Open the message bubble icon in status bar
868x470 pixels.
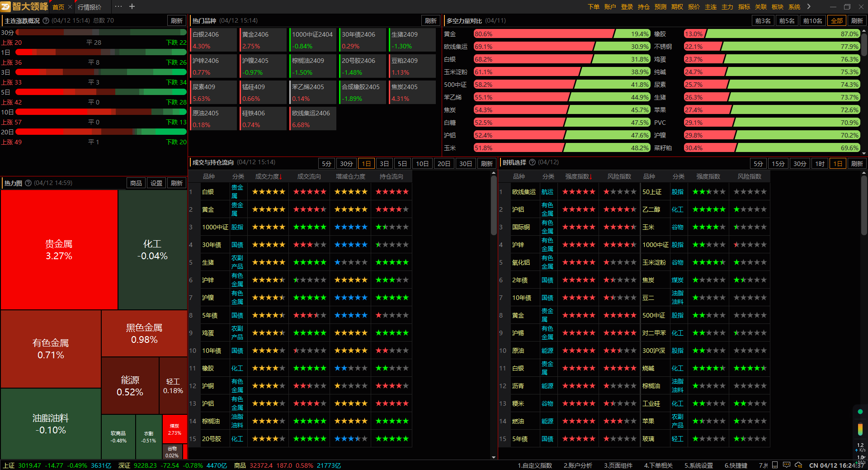pyautogui.click(x=787, y=465)
